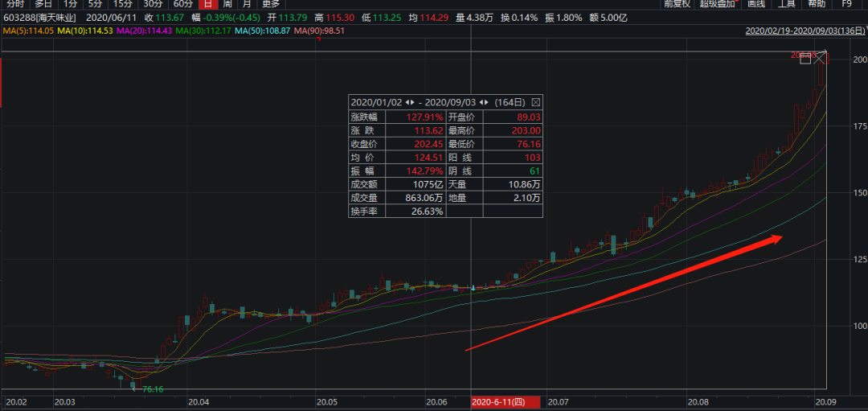Switch to the 60分 period tab
Screen dimensions: 868x411
click(183, 4)
